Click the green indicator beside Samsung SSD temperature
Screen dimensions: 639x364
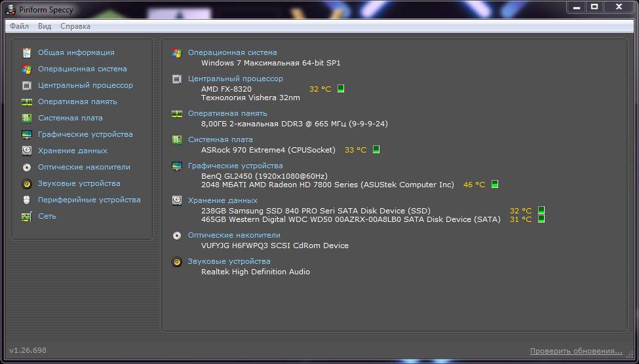tap(541, 210)
